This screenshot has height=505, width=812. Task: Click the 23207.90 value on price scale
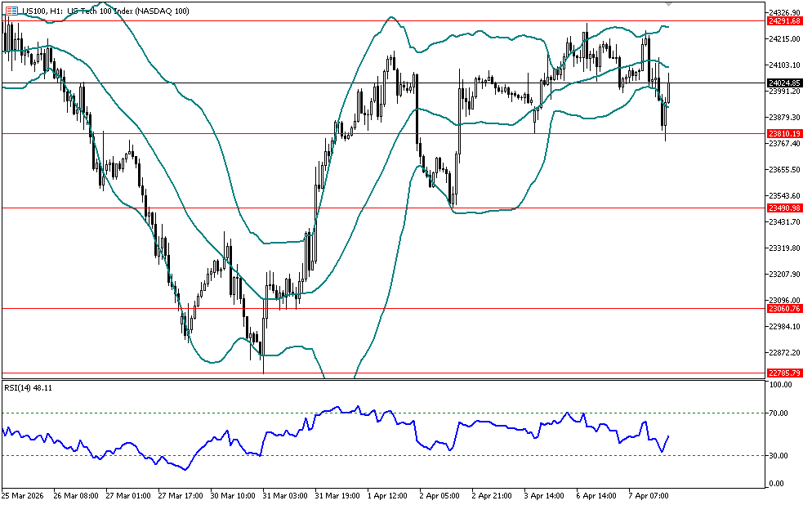pyautogui.click(x=784, y=275)
